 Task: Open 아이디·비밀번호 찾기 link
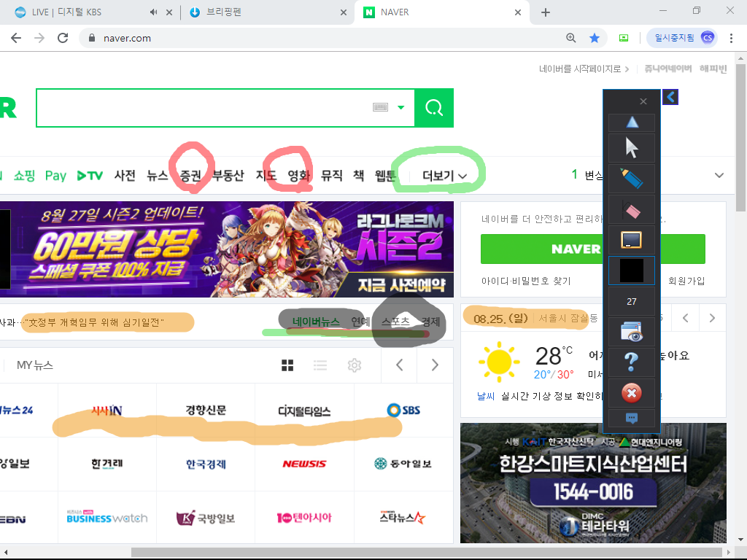coord(526,281)
